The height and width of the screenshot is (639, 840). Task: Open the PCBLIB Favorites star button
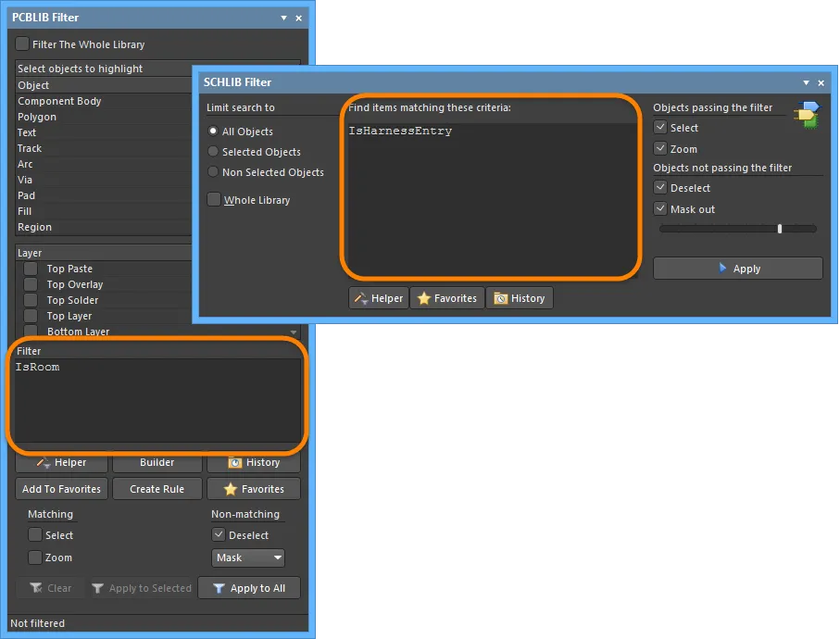(x=254, y=489)
